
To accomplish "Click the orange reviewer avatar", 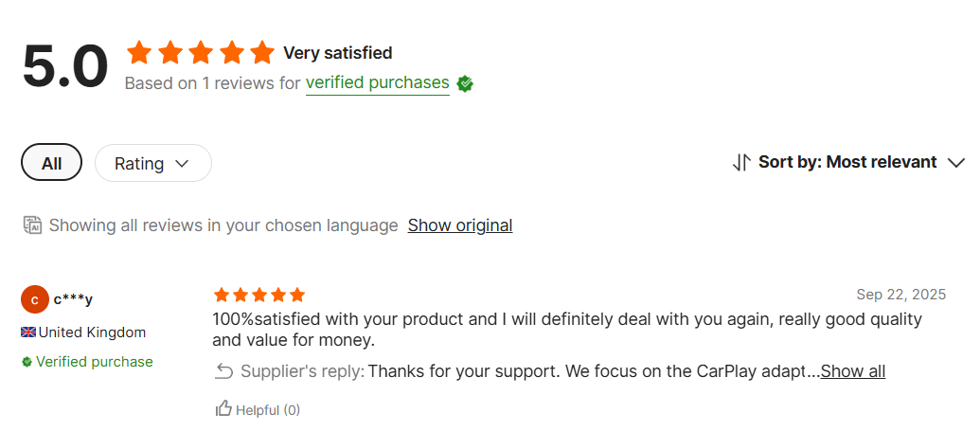I will (x=34, y=299).
